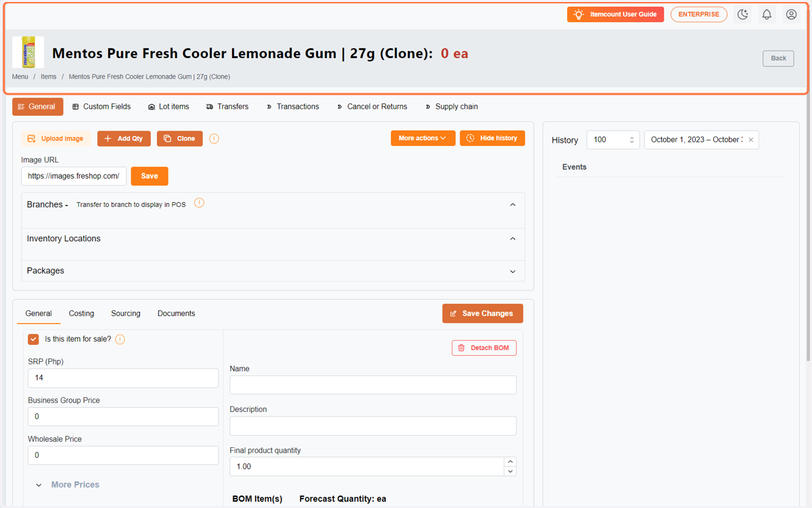Click the ENTERPRISE plan badge
812x508 pixels.
pyautogui.click(x=698, y=14)
